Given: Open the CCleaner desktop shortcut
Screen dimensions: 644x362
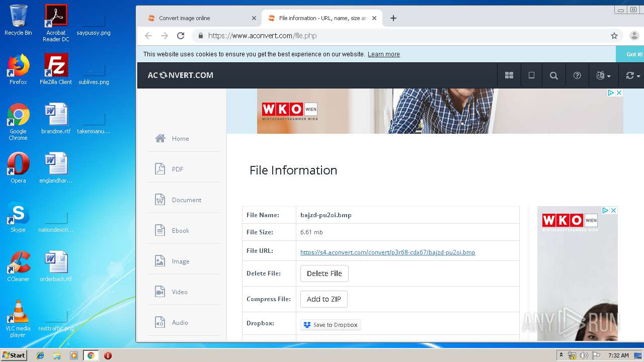Looking at the screenshot, I should coord(18,266).
